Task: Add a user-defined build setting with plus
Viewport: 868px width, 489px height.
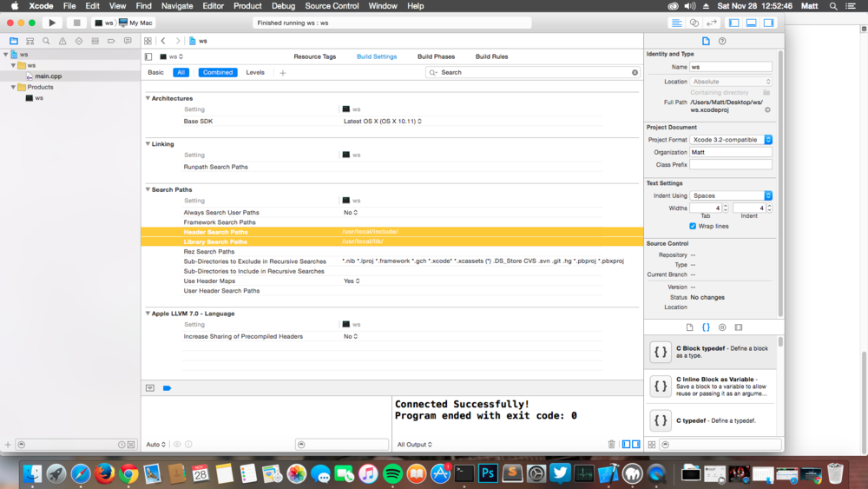Action: point(283,73)
